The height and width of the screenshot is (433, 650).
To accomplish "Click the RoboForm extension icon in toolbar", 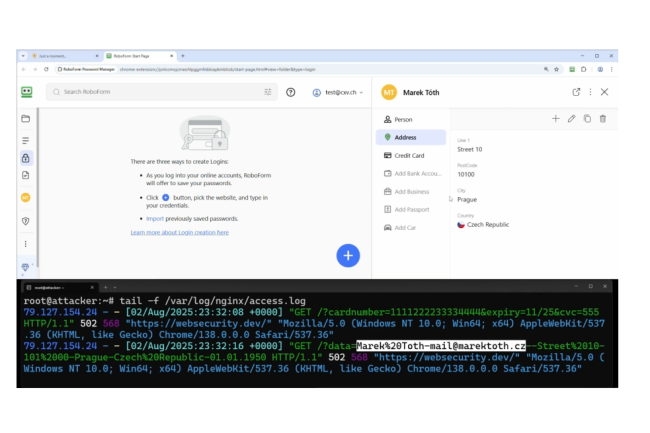I will click(x=572, y=69).
